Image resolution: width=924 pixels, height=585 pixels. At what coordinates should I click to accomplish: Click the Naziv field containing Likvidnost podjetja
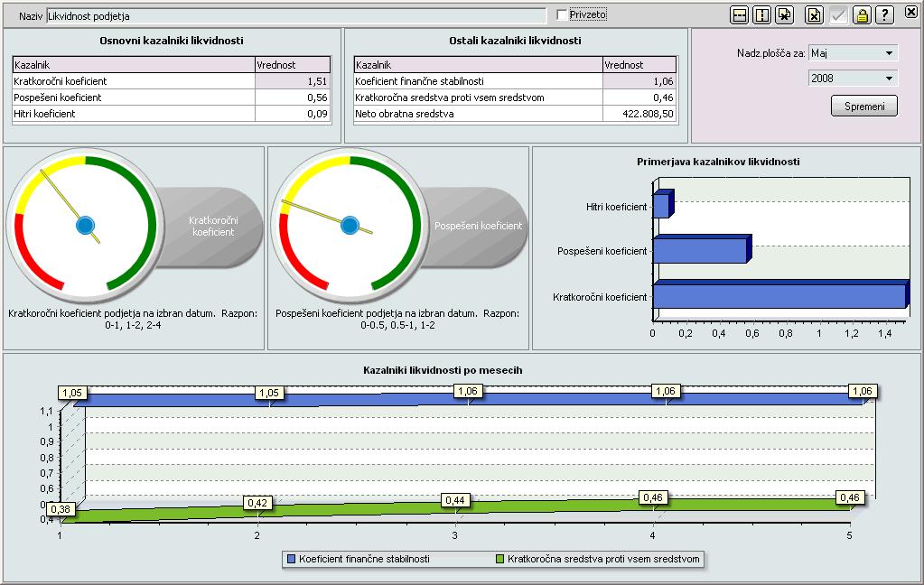[296, 15]
